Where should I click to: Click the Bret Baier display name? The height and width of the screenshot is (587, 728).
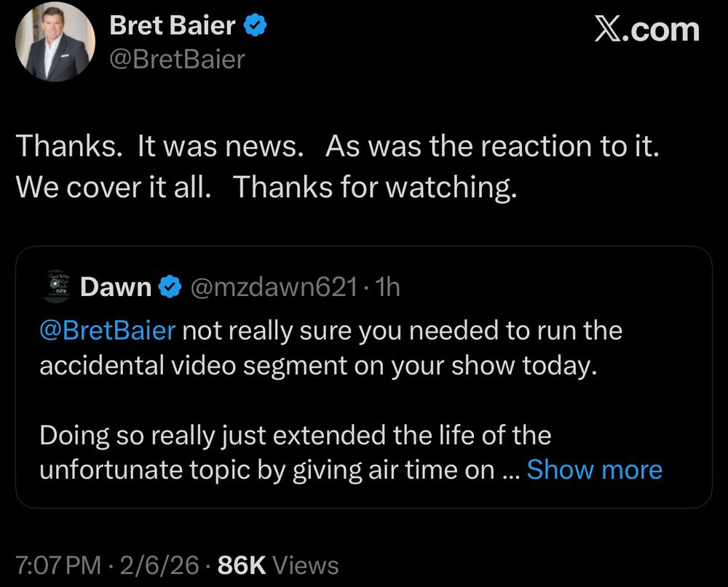pos(172,27)
